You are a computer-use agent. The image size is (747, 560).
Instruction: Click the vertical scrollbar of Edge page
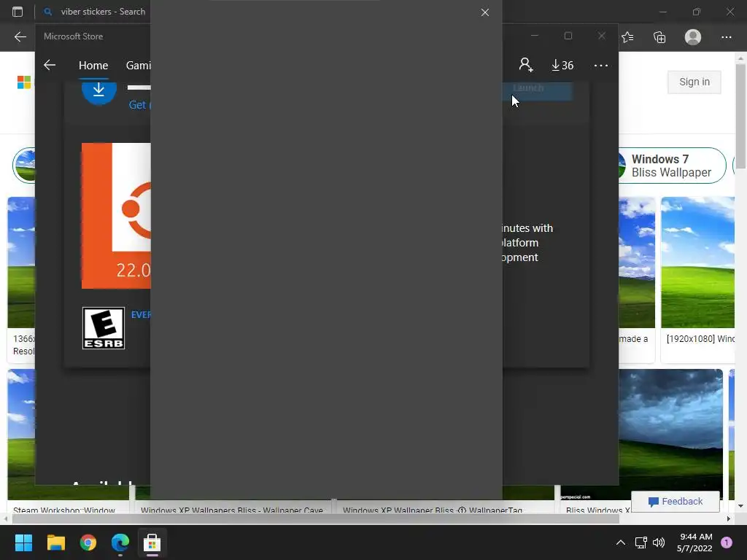(740, 117)
